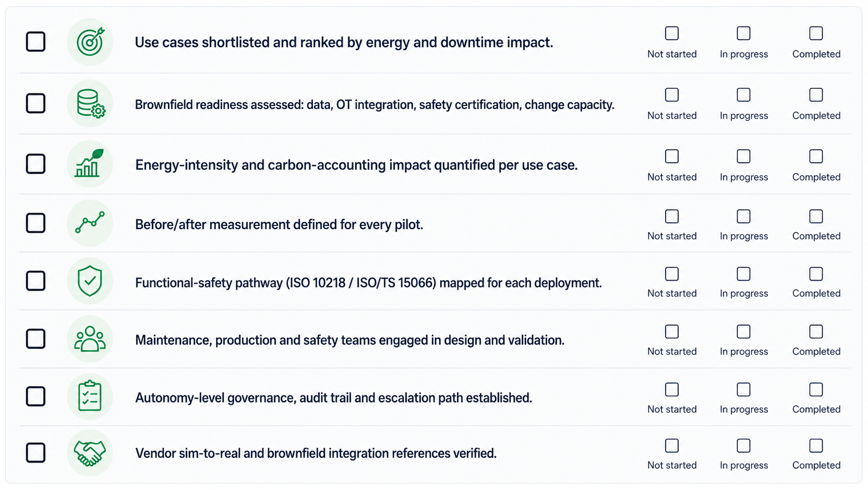Viewport: 868px width, 489px height.
Task: Click the database gear icon for brownfield readiness
Action: (90, 103)
